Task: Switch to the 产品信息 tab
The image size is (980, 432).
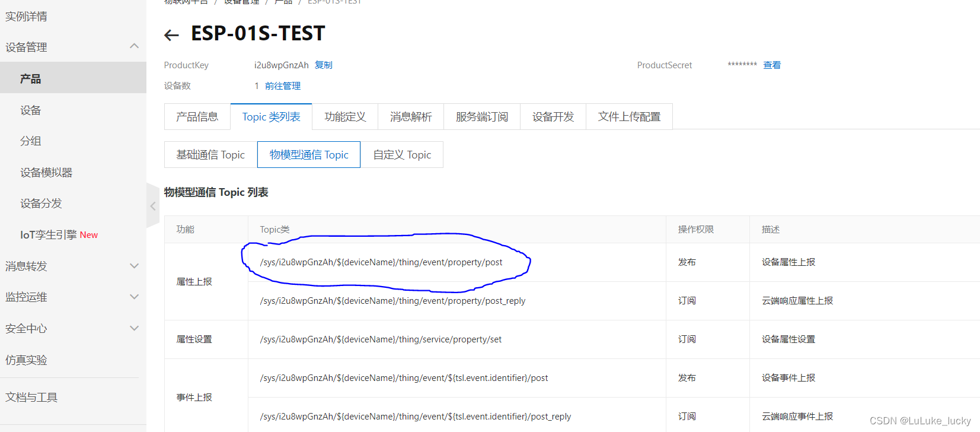Action: pyautogui.click(x=197, y=117)
